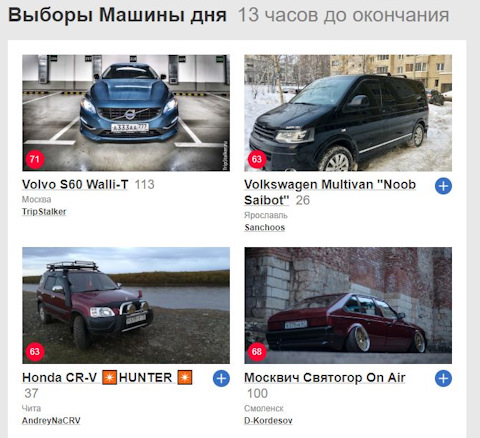
Task: Click red 63 badge on Honda photo
Action: [x=35, y=352]
